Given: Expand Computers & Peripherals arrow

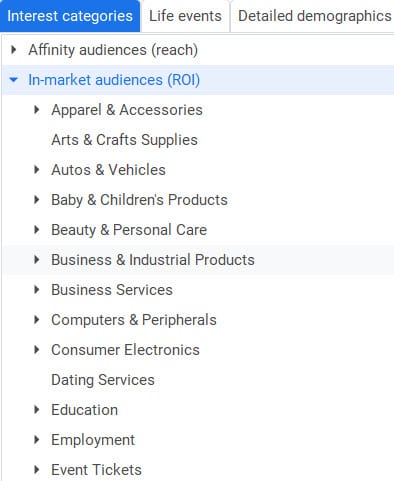Looking at the screenshot, I should (37, 320).
